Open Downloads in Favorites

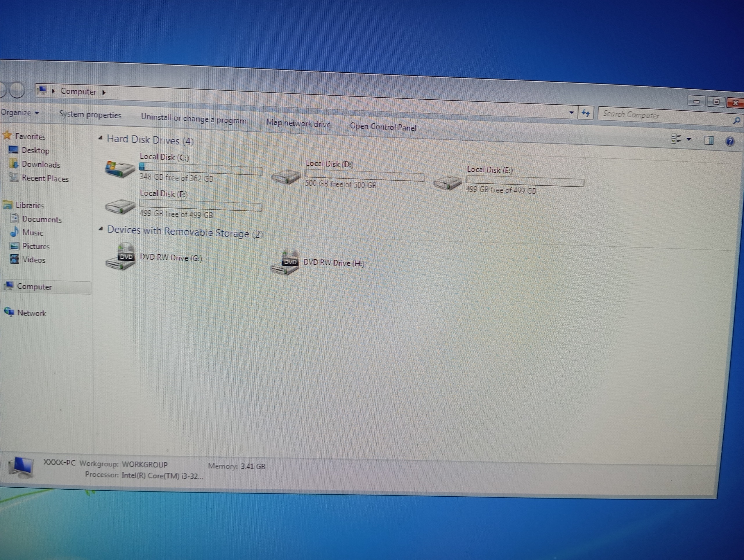41,164
